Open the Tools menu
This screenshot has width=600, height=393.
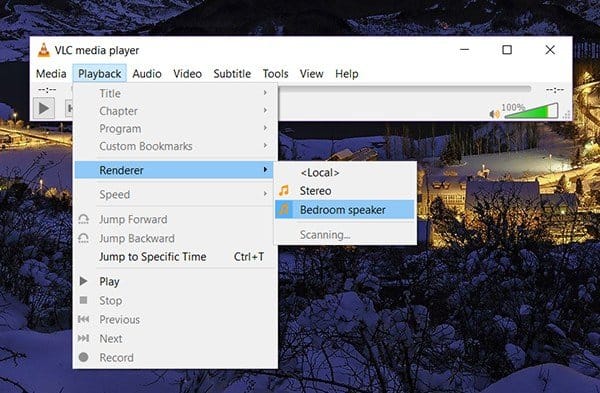276,73
